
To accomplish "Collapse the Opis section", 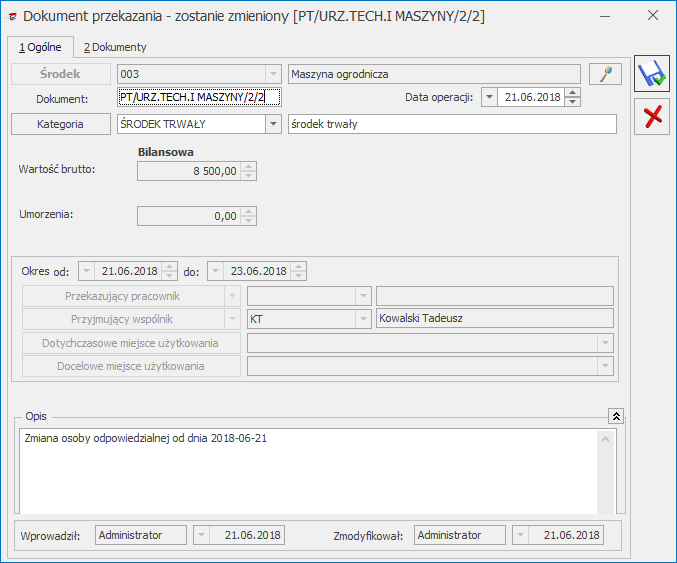I will (616, 415).
